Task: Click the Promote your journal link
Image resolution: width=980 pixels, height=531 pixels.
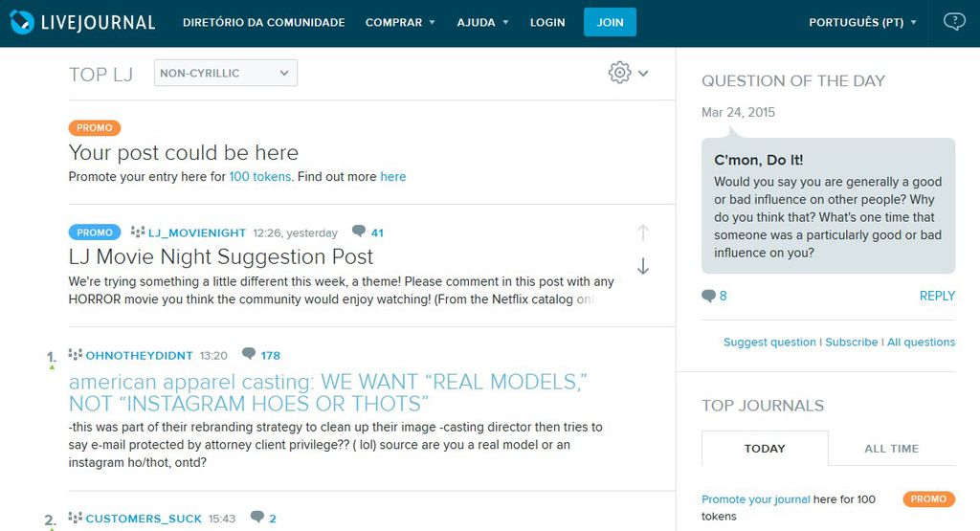Action: point(756,499)
